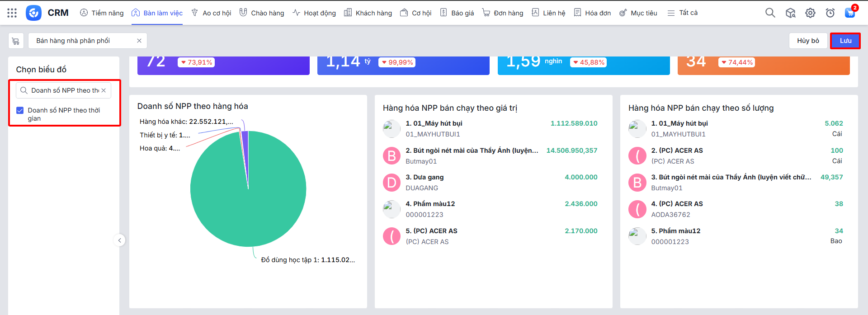Image resolution: width=868 pixels, height=315 pixels.
Task: Clear the chart search box text
Action: [x=104, y=90]
